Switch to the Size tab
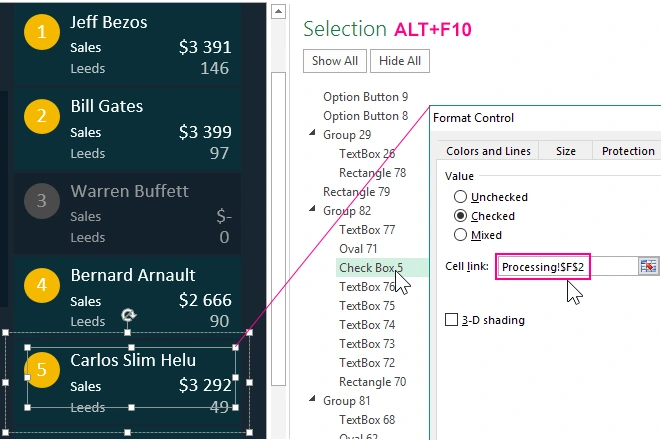The width and height of the screenshot is (661, 440). 566,151
